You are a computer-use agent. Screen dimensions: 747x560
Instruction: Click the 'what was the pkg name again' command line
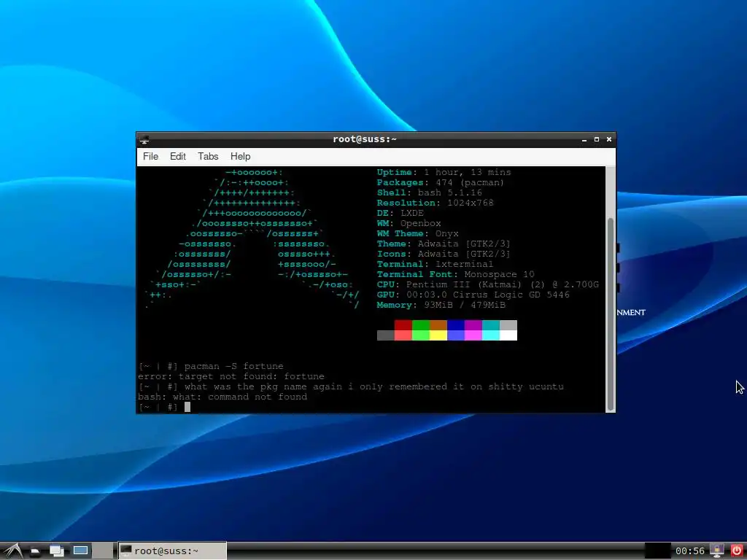(x=374, y=386)
